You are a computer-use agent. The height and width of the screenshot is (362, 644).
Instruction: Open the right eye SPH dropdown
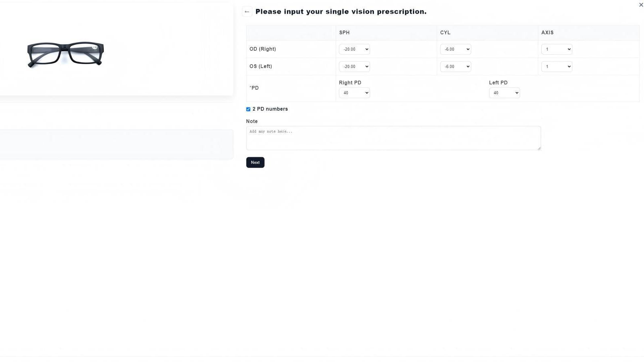point(354,49)
